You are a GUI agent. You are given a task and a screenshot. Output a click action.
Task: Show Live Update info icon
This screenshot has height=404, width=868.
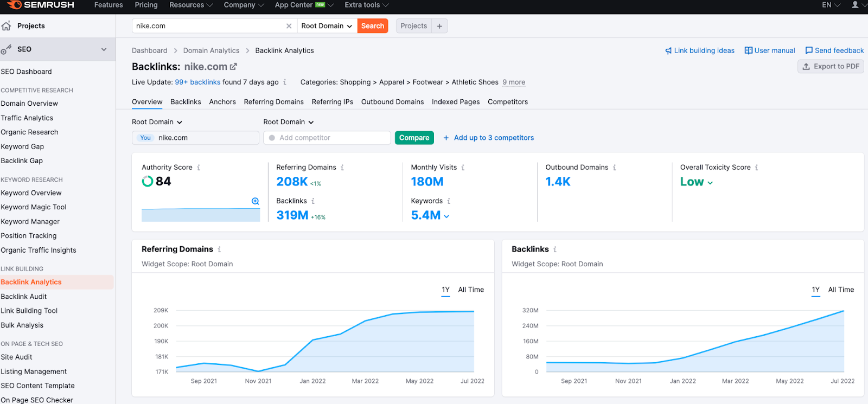click(284, 82)
